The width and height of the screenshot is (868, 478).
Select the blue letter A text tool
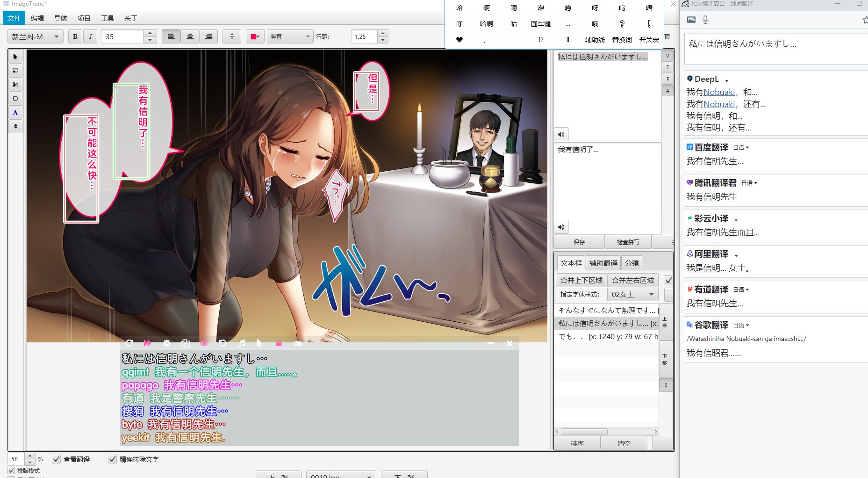[15, 113]
